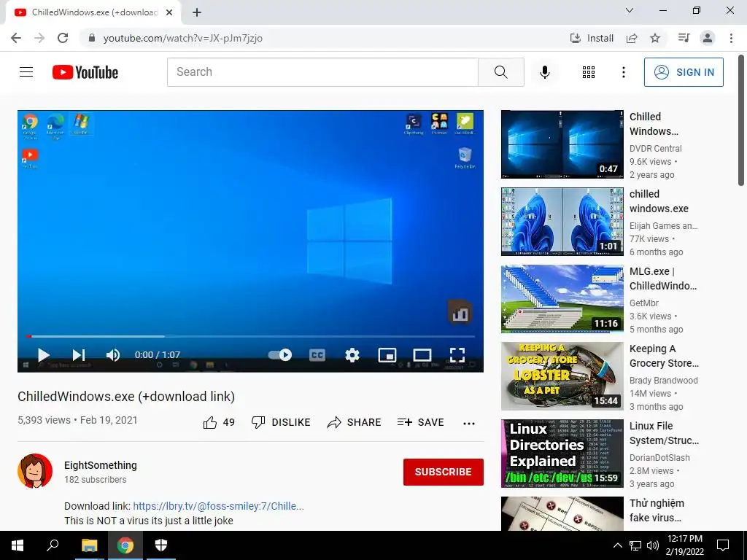
Task: Click the address bar URL
Action: coord(183,38)
